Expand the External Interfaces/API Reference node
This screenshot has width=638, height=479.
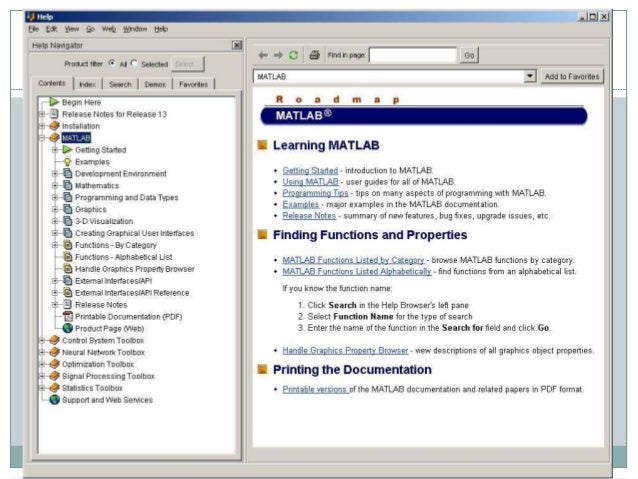(55, 293)
